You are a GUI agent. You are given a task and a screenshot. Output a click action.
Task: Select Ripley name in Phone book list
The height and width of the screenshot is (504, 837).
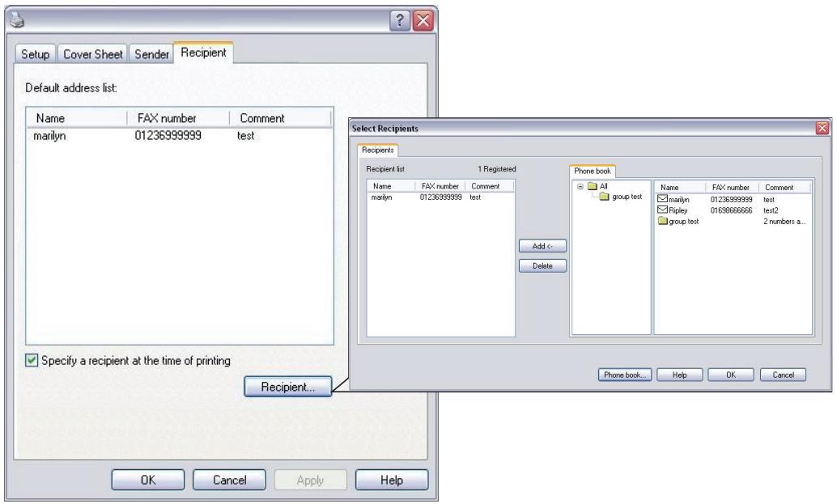pos(678,210)
